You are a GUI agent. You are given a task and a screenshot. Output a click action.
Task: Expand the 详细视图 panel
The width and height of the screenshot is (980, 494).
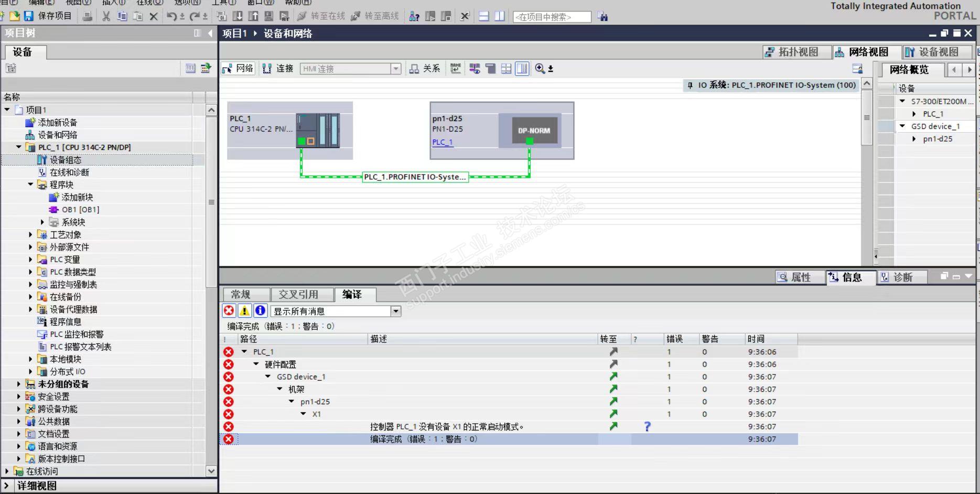click(6, 486)
